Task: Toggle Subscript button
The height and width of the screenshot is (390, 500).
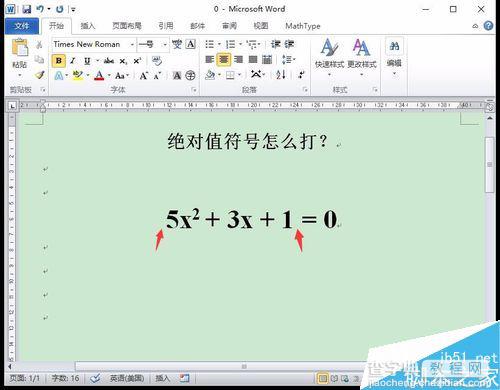Action: click(123, 61)
